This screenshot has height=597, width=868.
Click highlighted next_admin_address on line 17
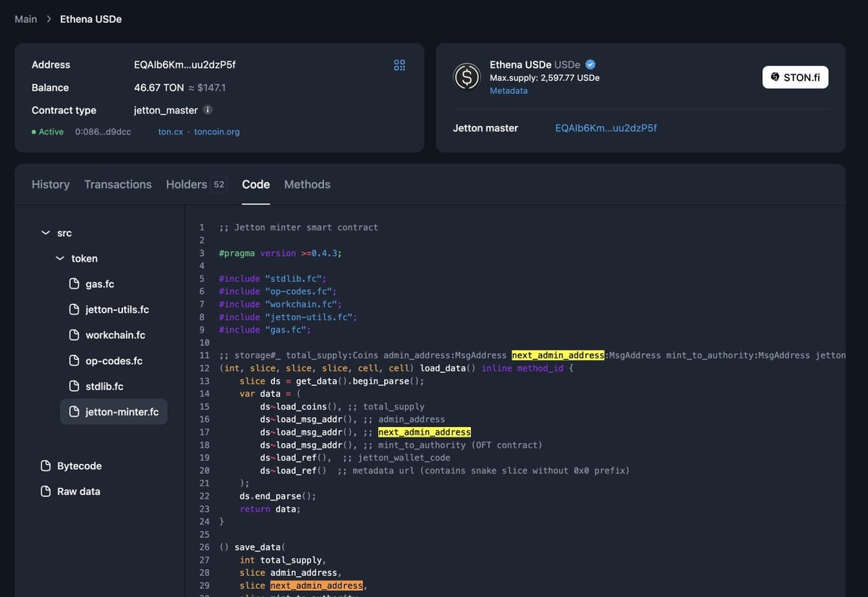point(425,432)
